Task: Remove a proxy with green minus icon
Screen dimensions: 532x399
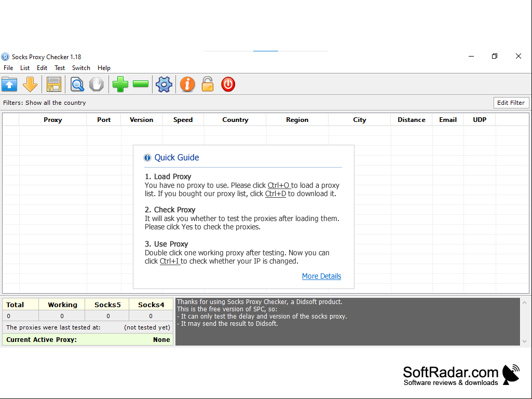Action: click(141, 84)
